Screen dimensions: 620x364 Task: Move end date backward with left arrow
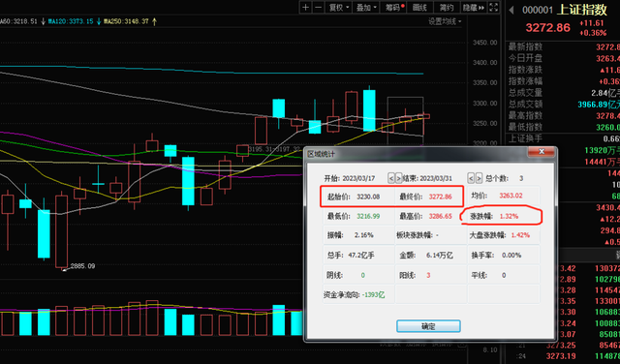click(471, 178)
